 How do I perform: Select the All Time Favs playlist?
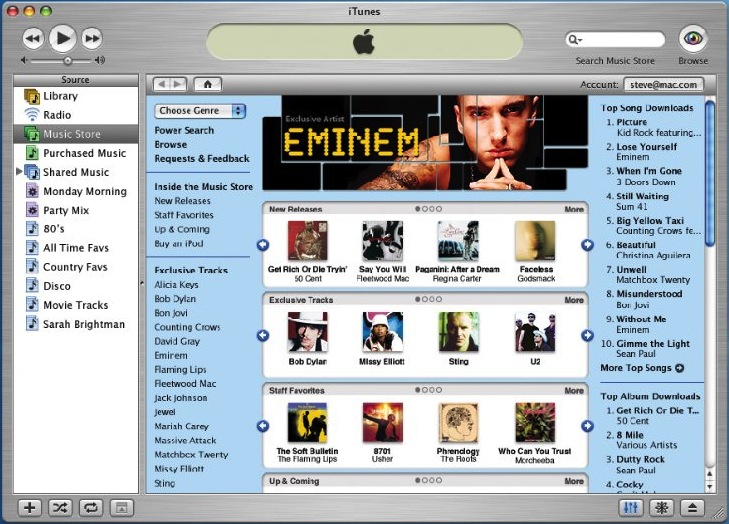(76, 248)
